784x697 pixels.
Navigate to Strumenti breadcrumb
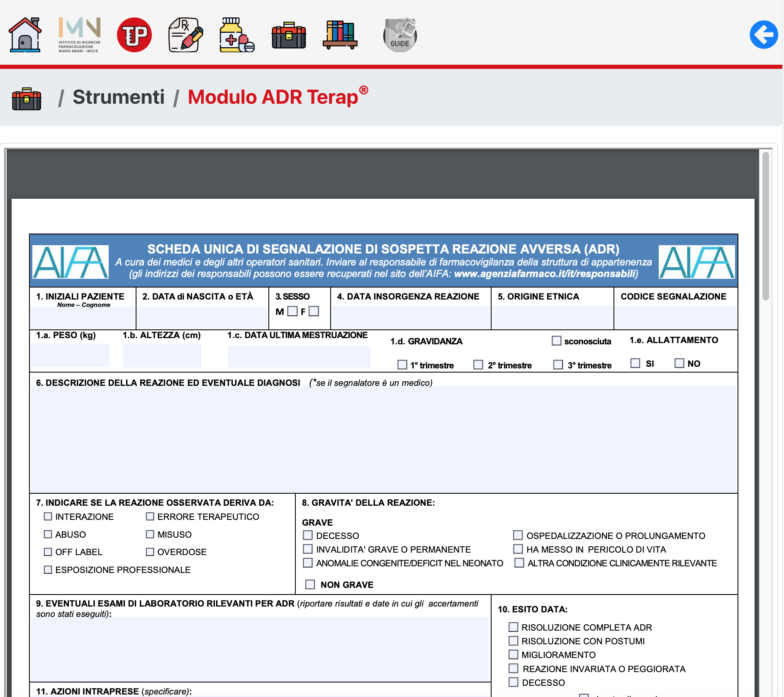click(x=119, y=97)
